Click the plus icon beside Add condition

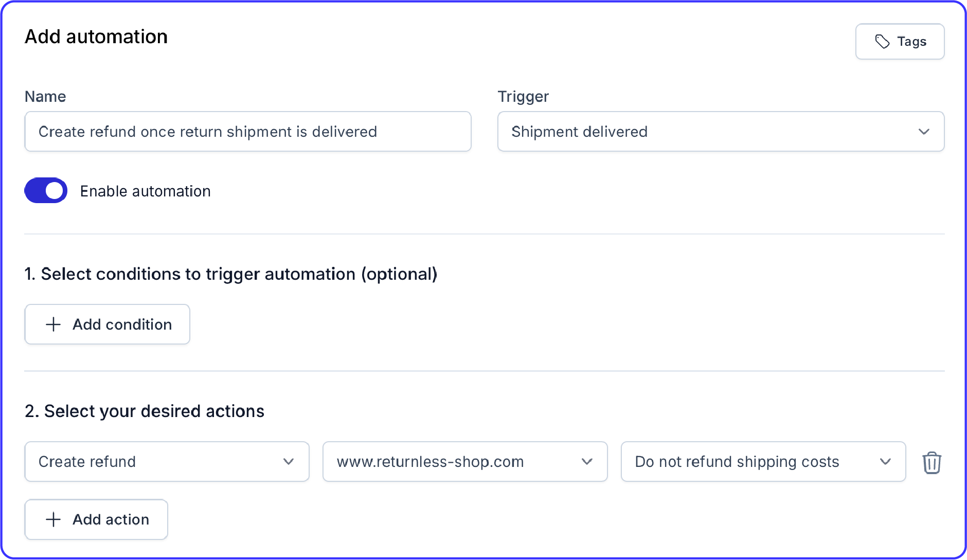(x=53, y=324)
